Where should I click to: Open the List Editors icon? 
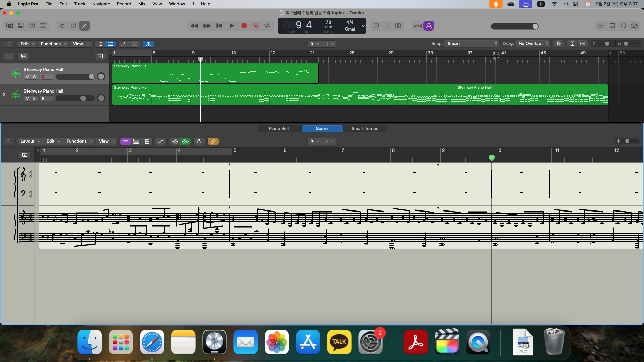pos(601,26)
